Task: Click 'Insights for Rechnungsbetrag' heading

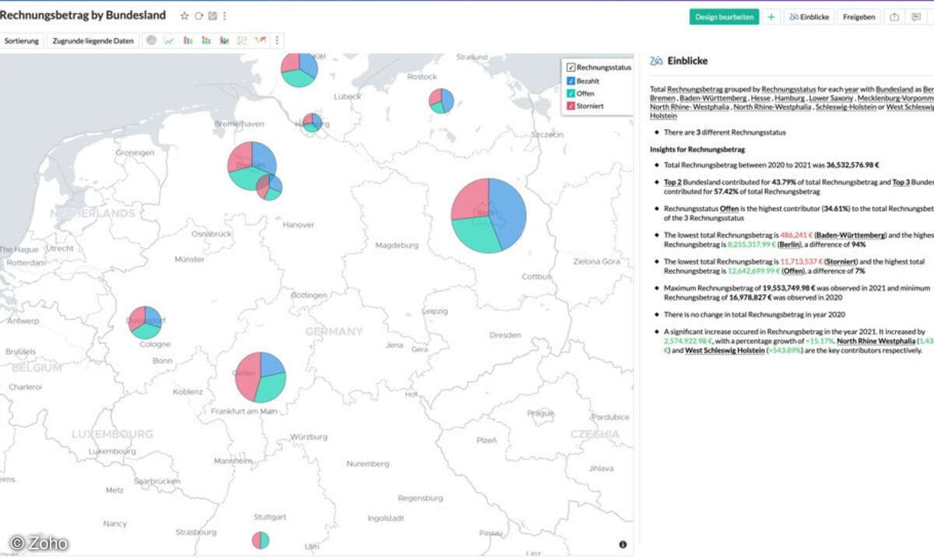Action: pos(697,149)
